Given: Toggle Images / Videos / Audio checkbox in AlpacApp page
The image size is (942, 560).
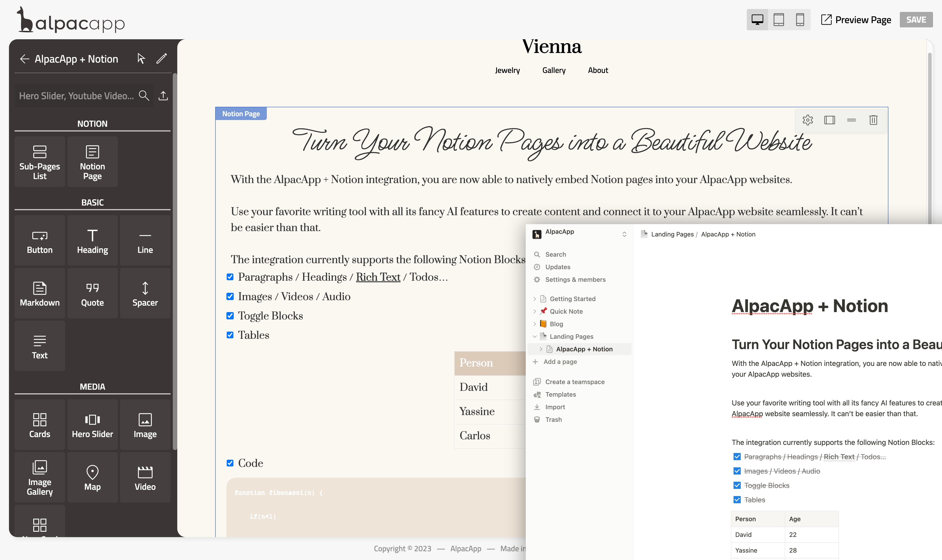Looking at the screenshot, I should (x=230, y=296).
